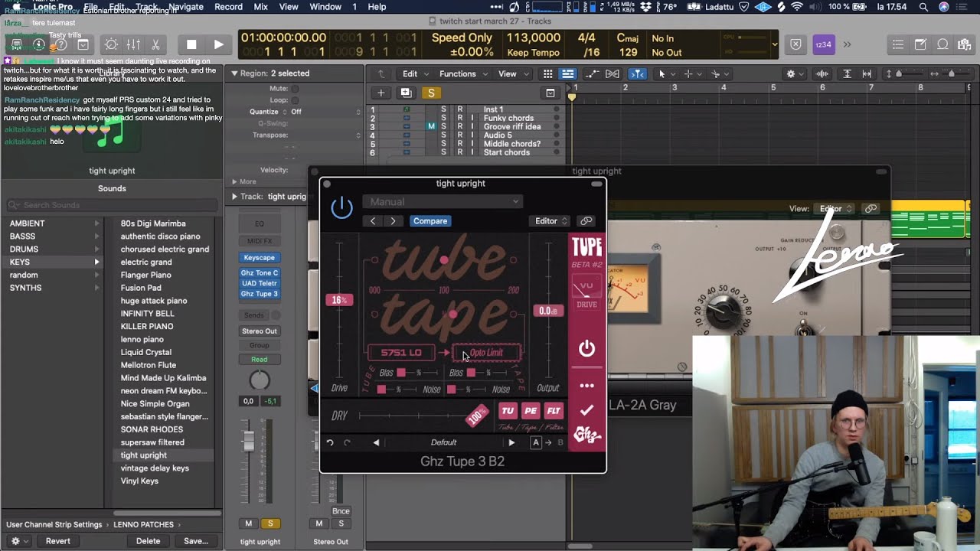Click the link icon in Tupe plugin
The height and width of the screenshot is (551, 980).
click(586, 221)
